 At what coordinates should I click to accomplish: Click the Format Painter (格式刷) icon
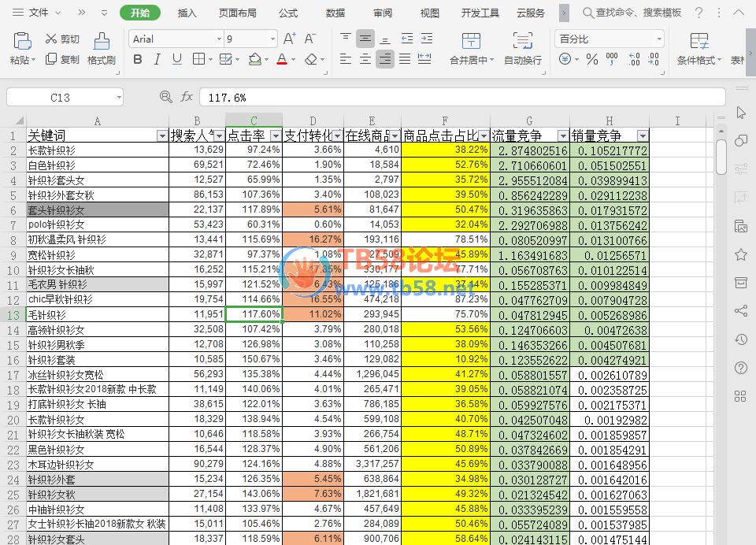click(102, 41)
